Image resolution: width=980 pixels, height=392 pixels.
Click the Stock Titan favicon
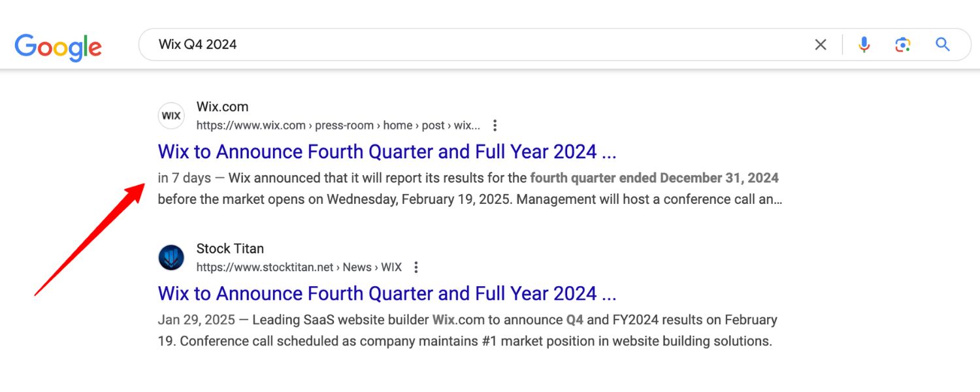171,257
